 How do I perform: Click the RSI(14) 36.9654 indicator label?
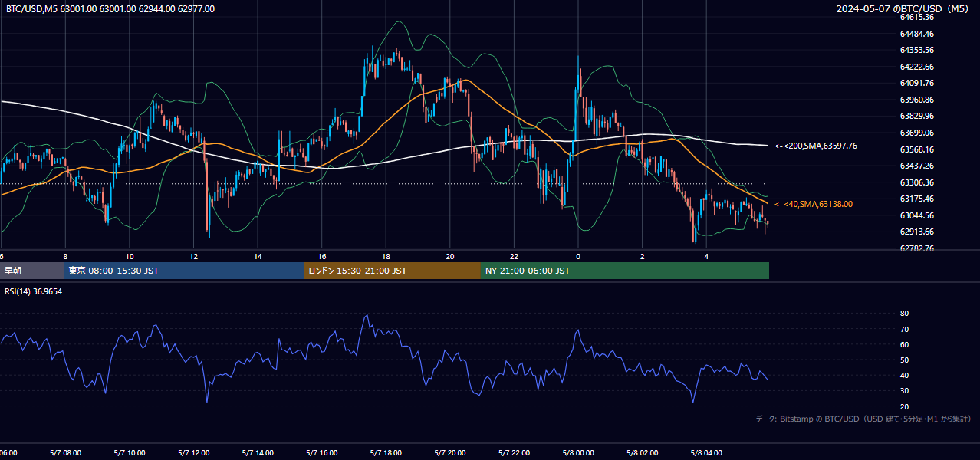[34, 291]
